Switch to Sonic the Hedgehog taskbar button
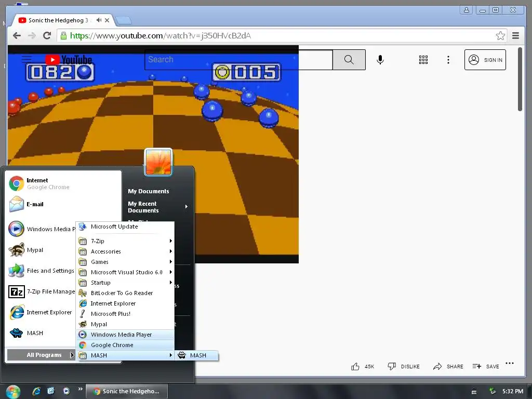Image resolution: width=532 pixels, height=399 pixels. pyautogui.click(x=127, y=391)
